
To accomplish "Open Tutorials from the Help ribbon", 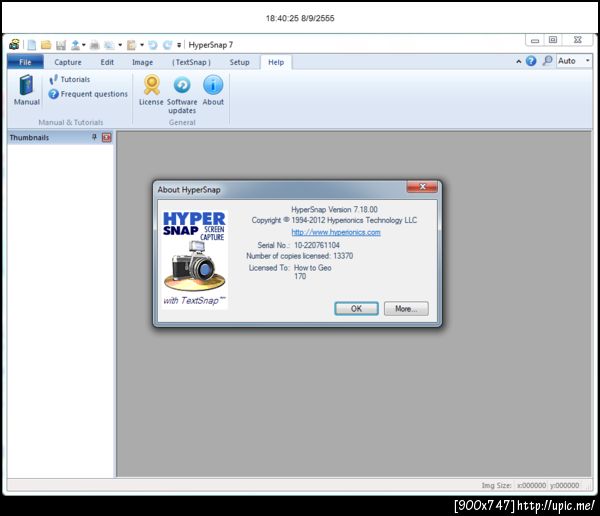I will click(70, 79).
